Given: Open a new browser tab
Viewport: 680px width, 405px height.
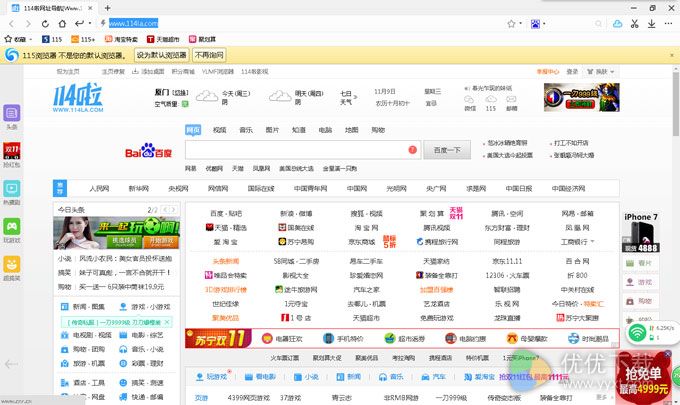Looking at the screenshot, I should tap(108, 8).
